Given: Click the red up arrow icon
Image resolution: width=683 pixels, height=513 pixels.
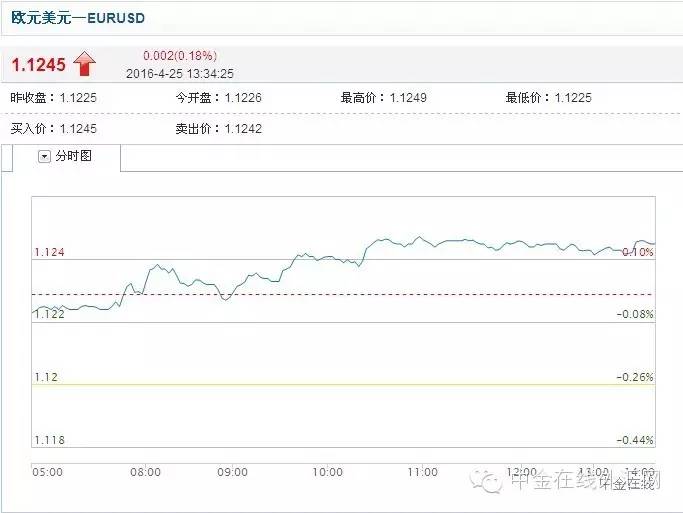Looking at the screenshot, I should (x=84, y=65).
